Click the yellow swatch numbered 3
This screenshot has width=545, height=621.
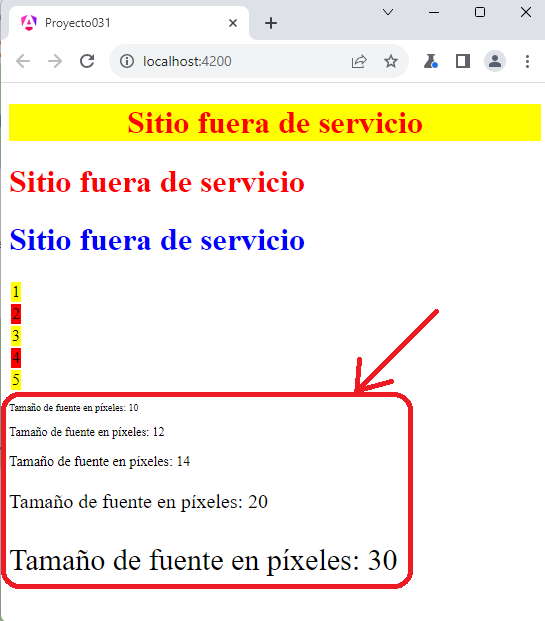click(16, 336)
